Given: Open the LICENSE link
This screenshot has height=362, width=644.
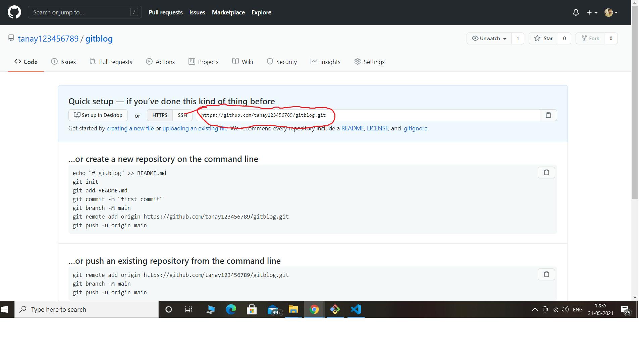Looking at the screenshot, I should 377,128.
